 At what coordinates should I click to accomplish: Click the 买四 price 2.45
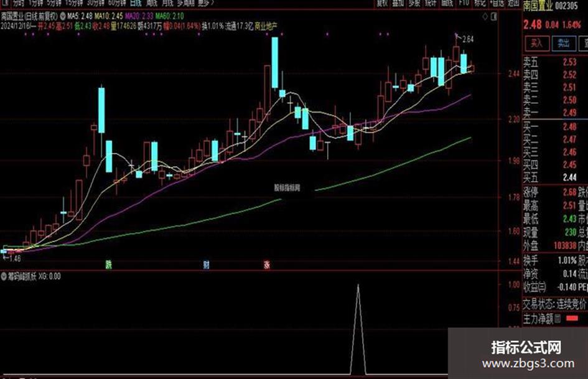[569, 165]
